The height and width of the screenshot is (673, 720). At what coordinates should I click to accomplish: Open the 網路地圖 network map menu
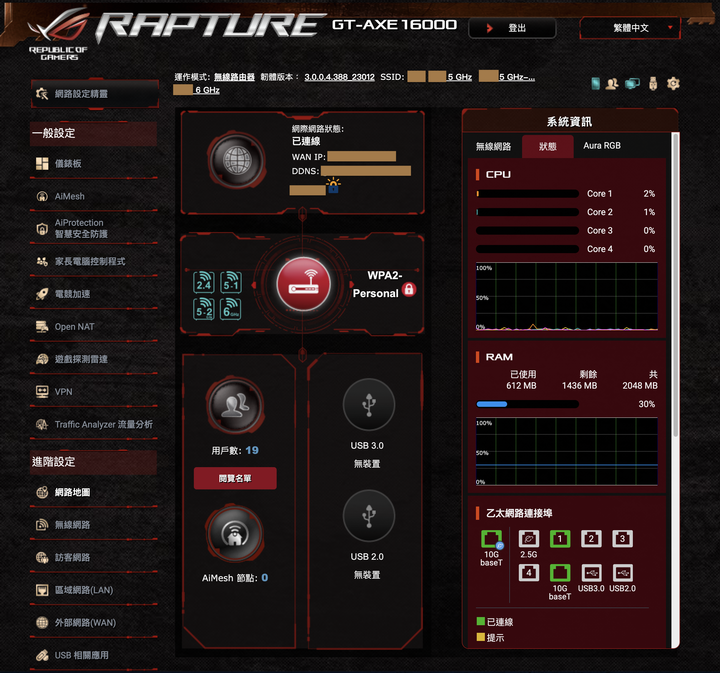click(94, 493)
